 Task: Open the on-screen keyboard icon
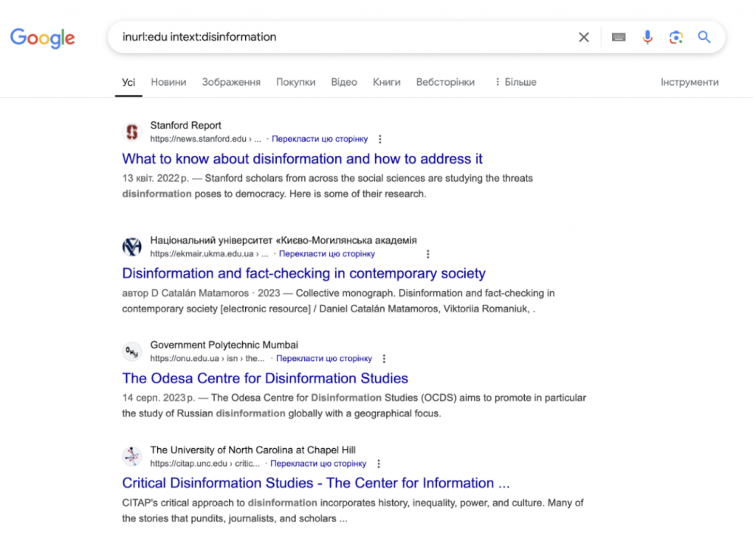point(619,37)
